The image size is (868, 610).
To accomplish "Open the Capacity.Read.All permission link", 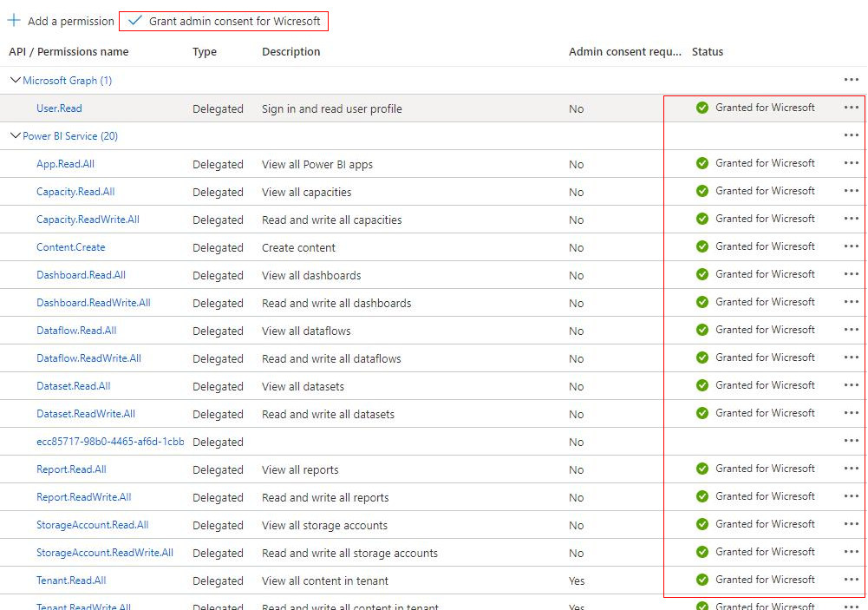I will (x=75, y=192).
